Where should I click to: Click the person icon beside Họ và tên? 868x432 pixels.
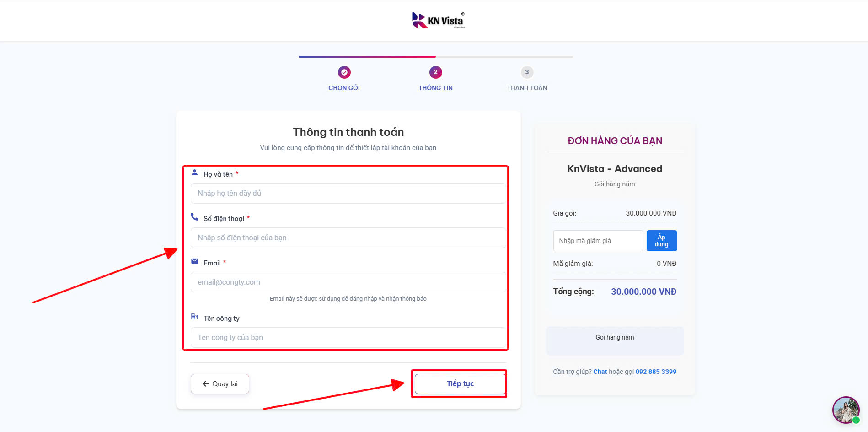tap(194, 173)
